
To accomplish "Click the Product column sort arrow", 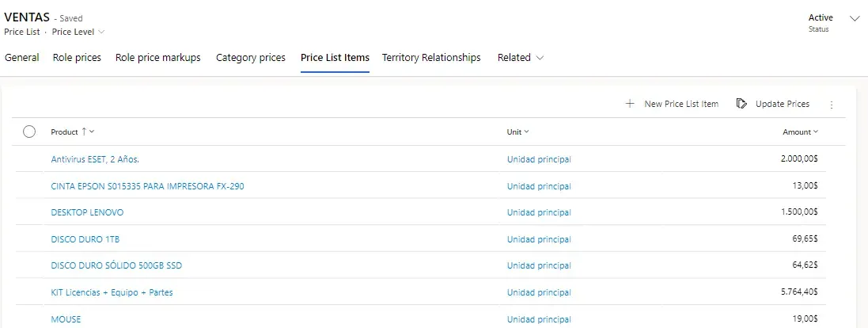I will coord(85,132).
